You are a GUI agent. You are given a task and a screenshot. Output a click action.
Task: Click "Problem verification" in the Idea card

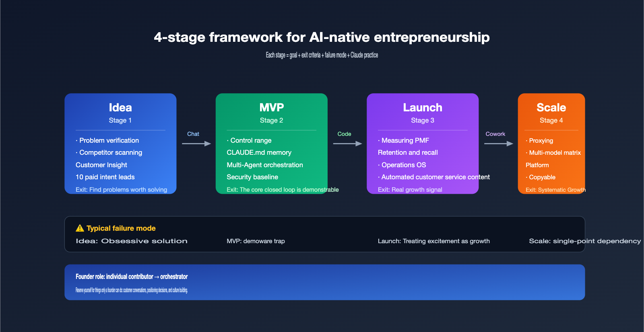pyautogui.click(x=109, y=140)
